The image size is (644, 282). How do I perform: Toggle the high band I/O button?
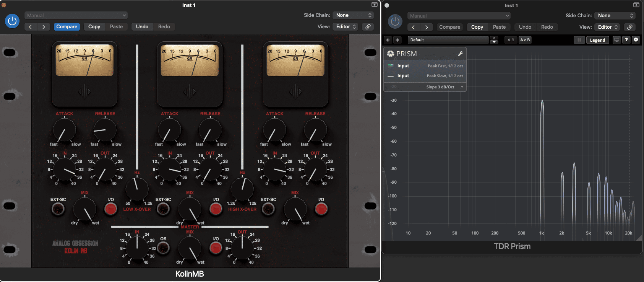[321, 209]
